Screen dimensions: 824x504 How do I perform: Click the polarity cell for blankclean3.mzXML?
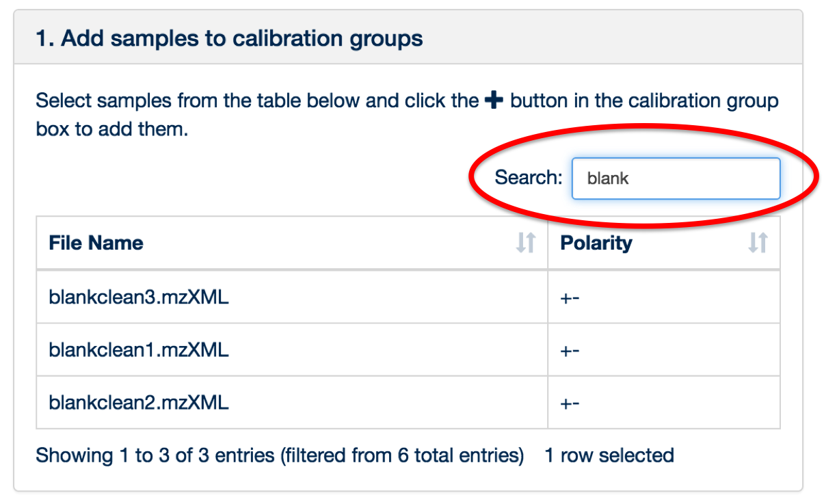664,297
